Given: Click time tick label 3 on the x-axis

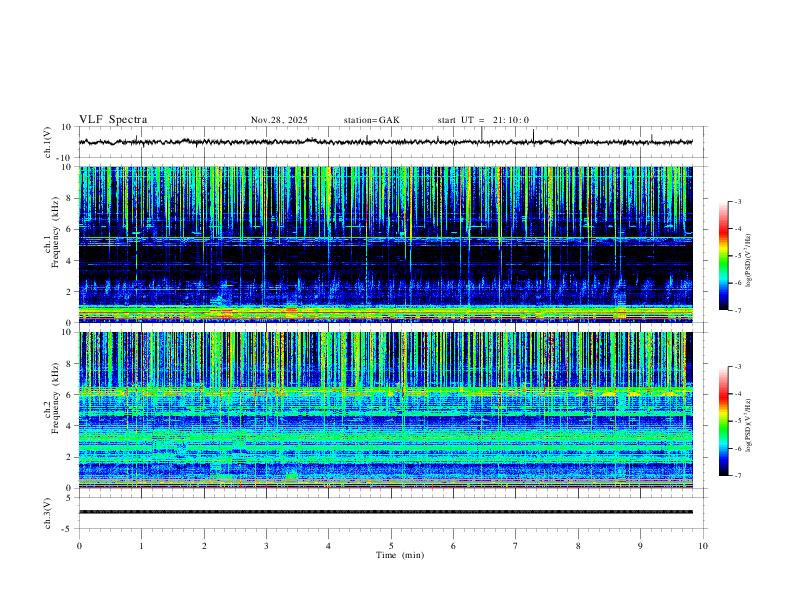Looking at the screenshot, I should tap(266, 546).
